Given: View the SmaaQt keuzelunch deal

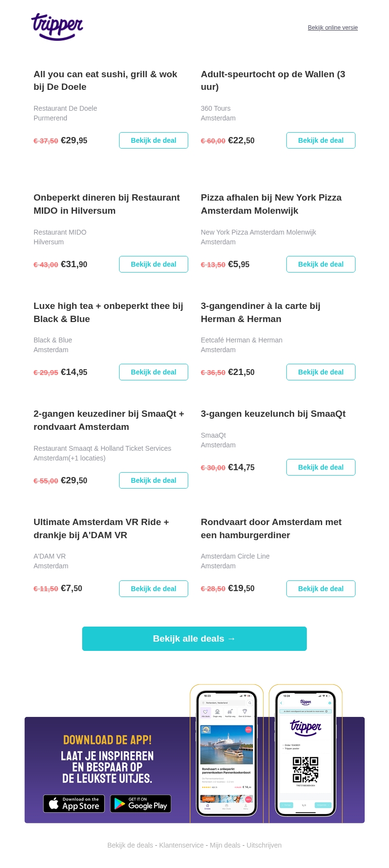Looking at the screenshot, I should click(x=321, y=467).
